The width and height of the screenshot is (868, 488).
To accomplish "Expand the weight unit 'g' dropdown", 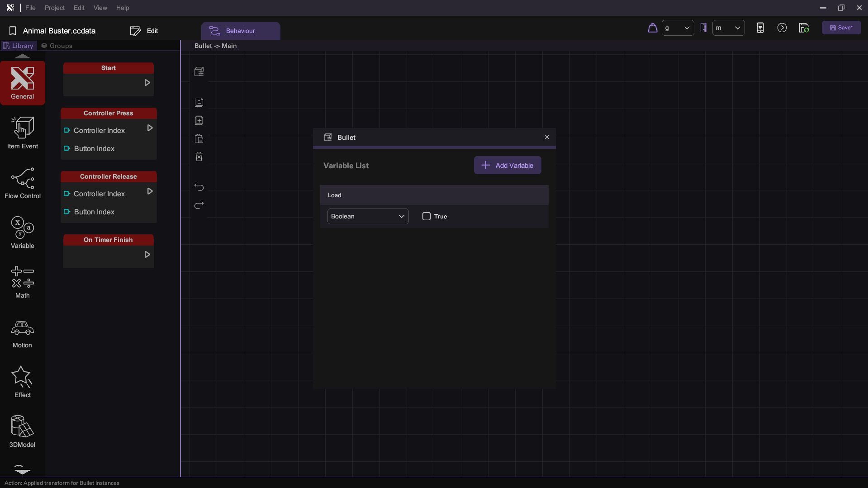I will [x=678, y=28].
